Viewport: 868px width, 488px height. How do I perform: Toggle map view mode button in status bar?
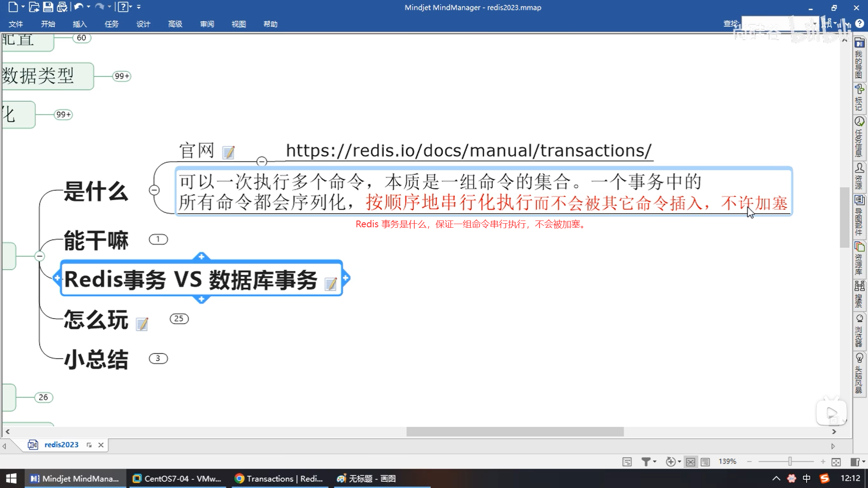pyautogui.click(x=690, y=462)
